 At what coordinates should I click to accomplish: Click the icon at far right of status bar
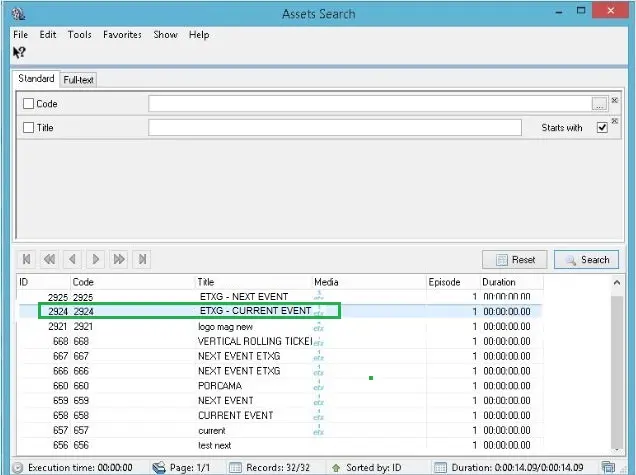coord(621,467)
